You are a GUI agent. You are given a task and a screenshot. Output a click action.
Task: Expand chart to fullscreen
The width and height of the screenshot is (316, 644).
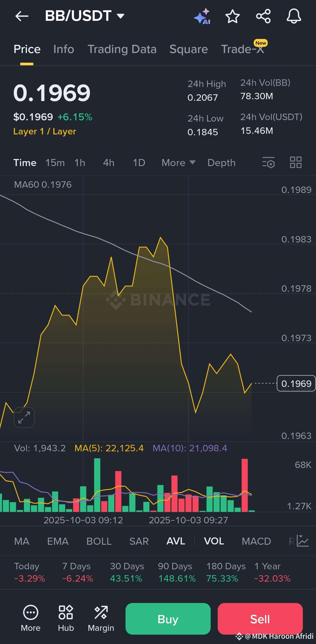[24, 417]
